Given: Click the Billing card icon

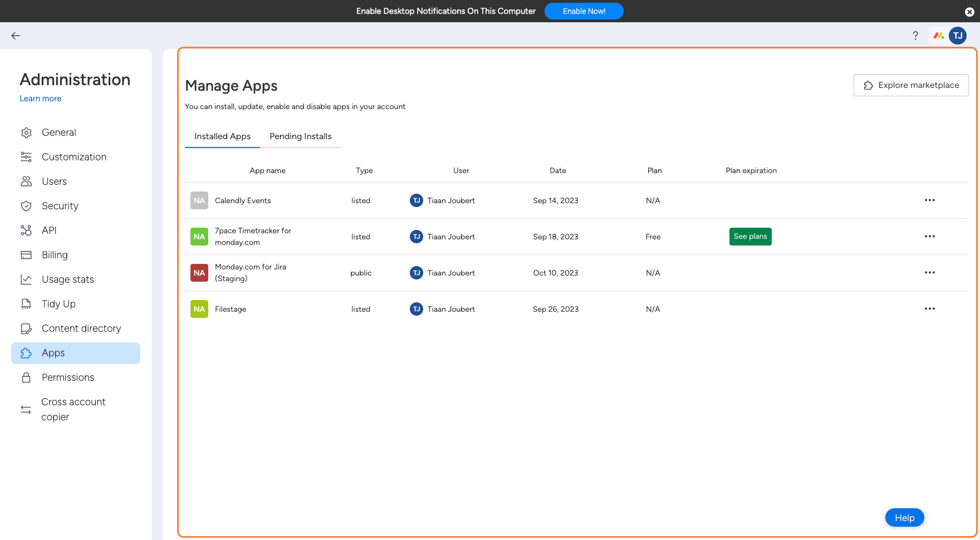Looking at the screenshot, I should [x=26, y=255].
